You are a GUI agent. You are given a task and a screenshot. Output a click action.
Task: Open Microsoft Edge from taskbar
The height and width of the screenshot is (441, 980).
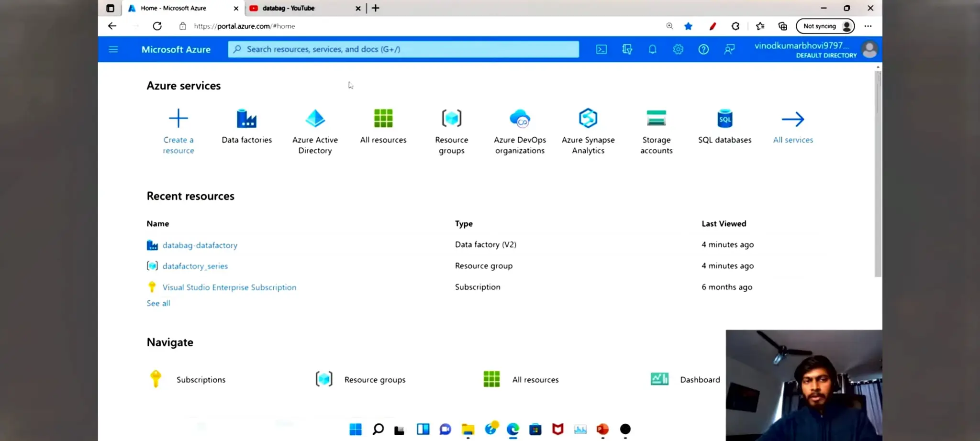pyautogui.click(x=512, y=430)
